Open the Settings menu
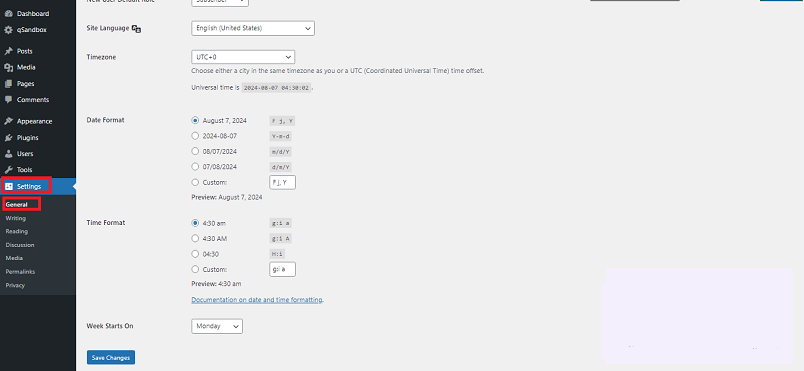This screenshot has height=371, width=804. point(38,187)
